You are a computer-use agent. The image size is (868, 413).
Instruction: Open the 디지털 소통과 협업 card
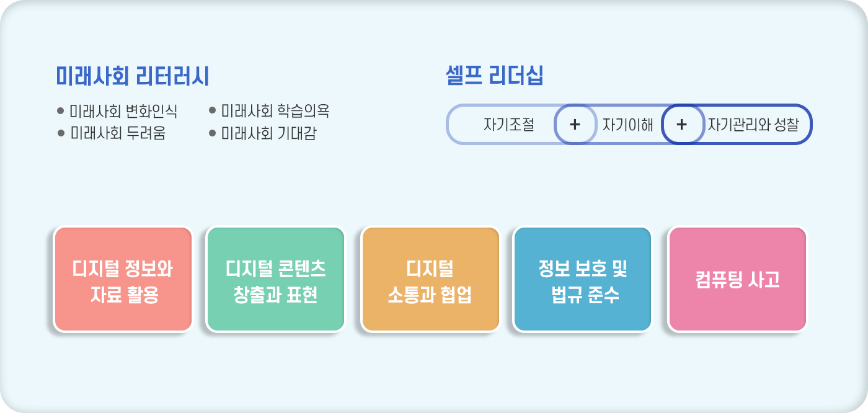point(430,280)
